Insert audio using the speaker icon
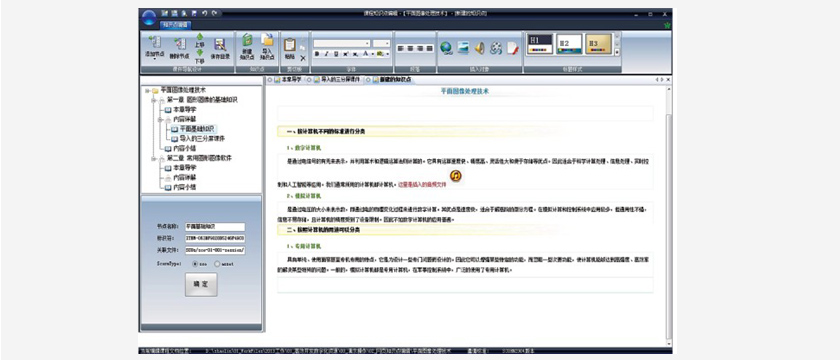The width and height of the screenshot is (840, 360). (x=479, y=48)
